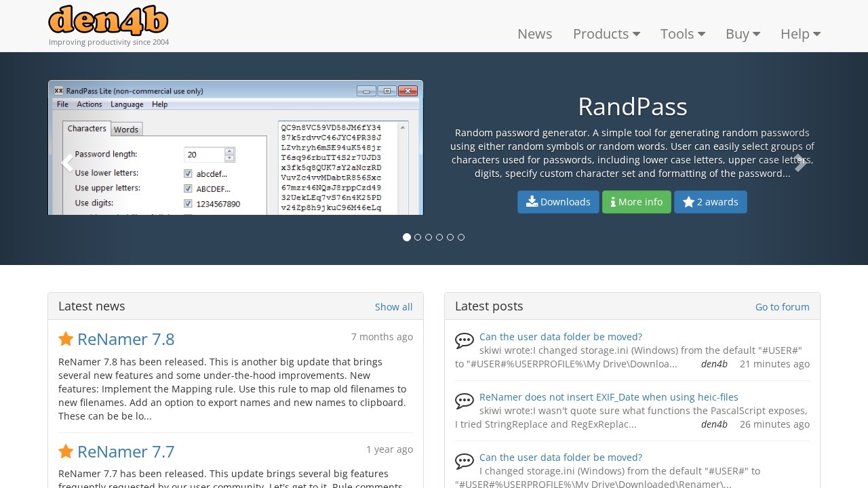Click star icon beside ReNamer 7.8

pos(66,339)
